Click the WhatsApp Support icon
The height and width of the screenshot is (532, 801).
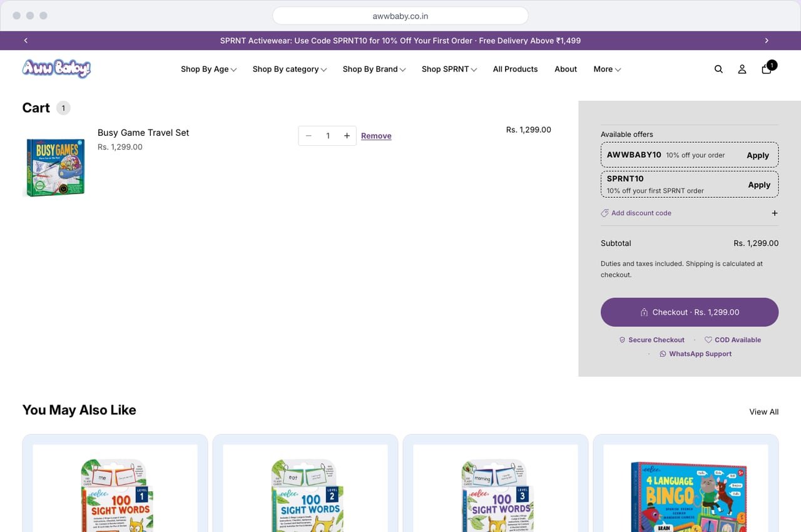[x=663, y=354]
